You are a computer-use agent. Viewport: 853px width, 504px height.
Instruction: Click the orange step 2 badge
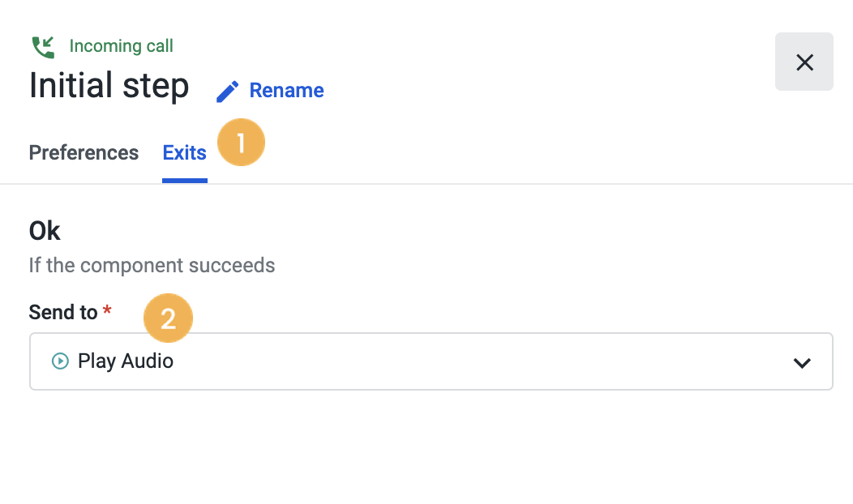coord(168,318)
